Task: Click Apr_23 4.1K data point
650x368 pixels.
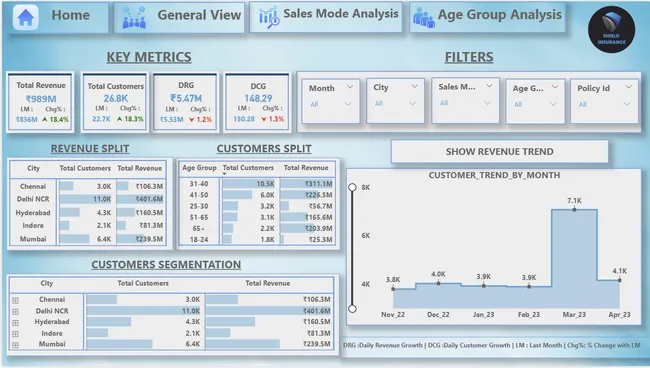Action: tap(619, 280)
